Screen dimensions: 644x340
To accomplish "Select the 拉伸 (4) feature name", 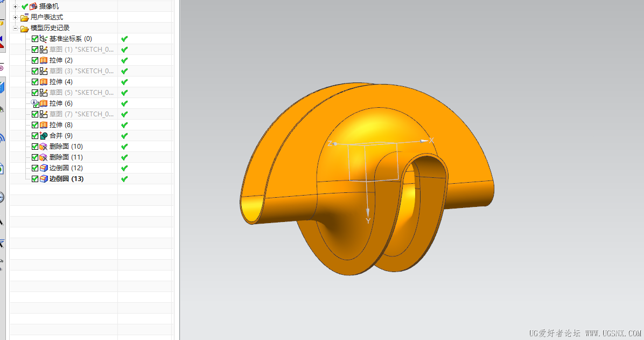I will (61, 82).
